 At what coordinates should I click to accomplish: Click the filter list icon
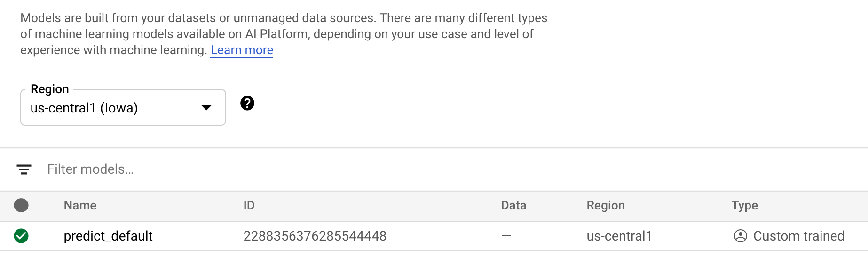tap(24, 169)
